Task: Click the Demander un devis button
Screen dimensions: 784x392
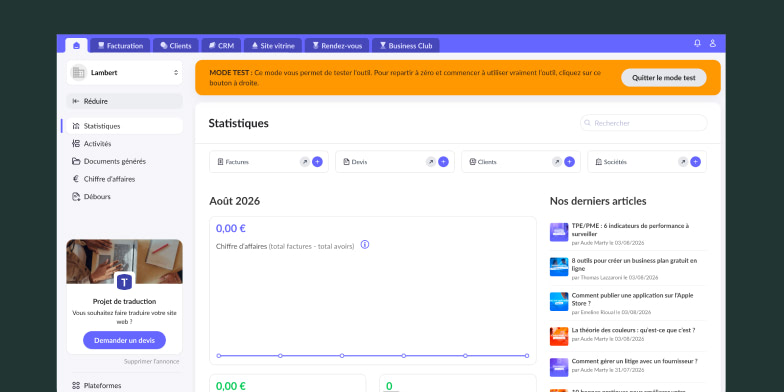Action: point(124,340)
